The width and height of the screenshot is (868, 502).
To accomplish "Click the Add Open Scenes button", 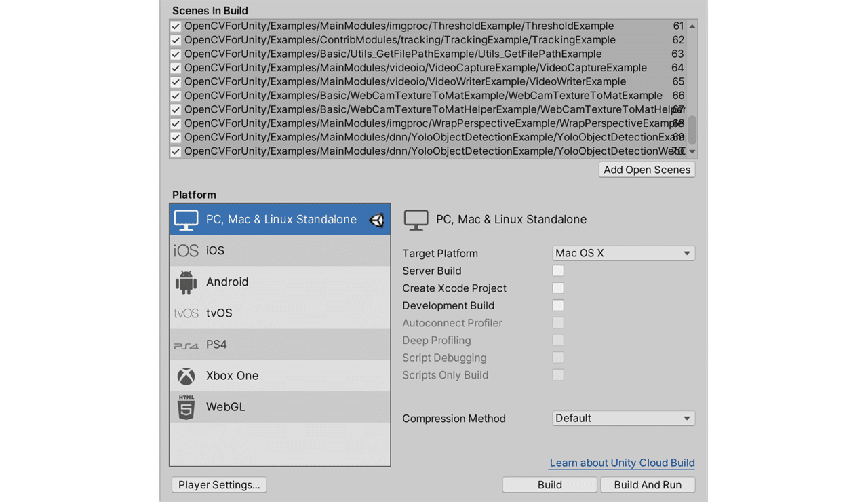I will click(647, 170).
